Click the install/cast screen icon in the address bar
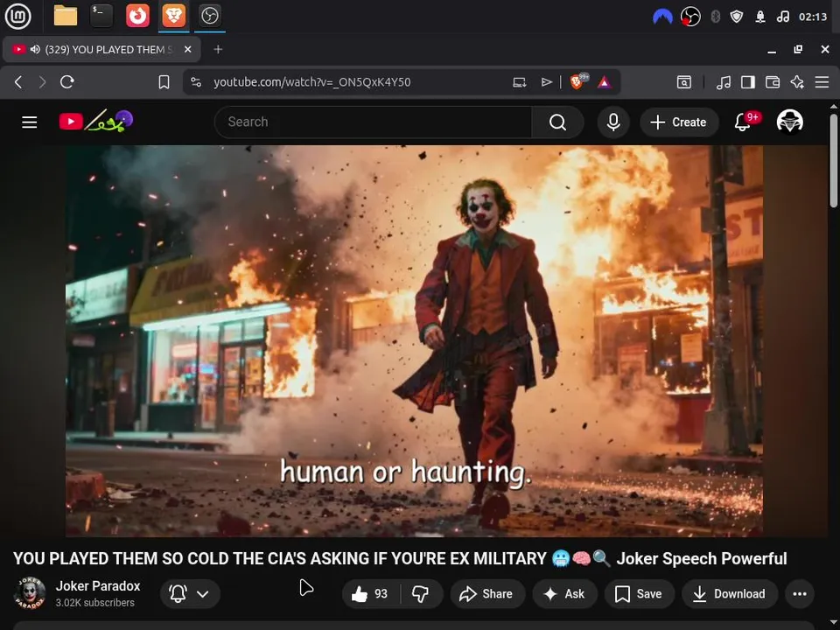The image size is (840, 630). [519, 82]
